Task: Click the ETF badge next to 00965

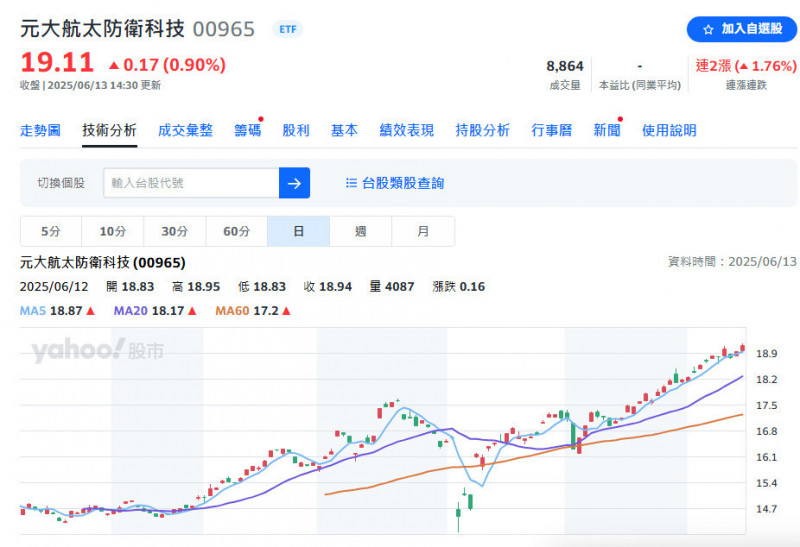Action: (x=288, y=30)
